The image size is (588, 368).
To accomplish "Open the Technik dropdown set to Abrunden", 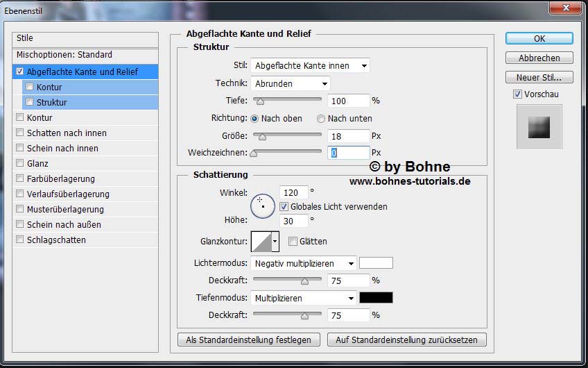I will [x=290, y=83].
